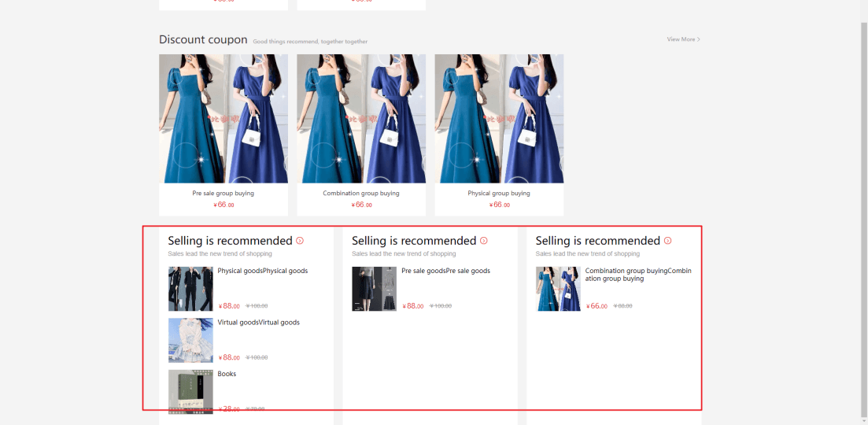Click arrow icon in third Selling is recommended panel
This screenshot has width=868, height=425.
point(667,241)
